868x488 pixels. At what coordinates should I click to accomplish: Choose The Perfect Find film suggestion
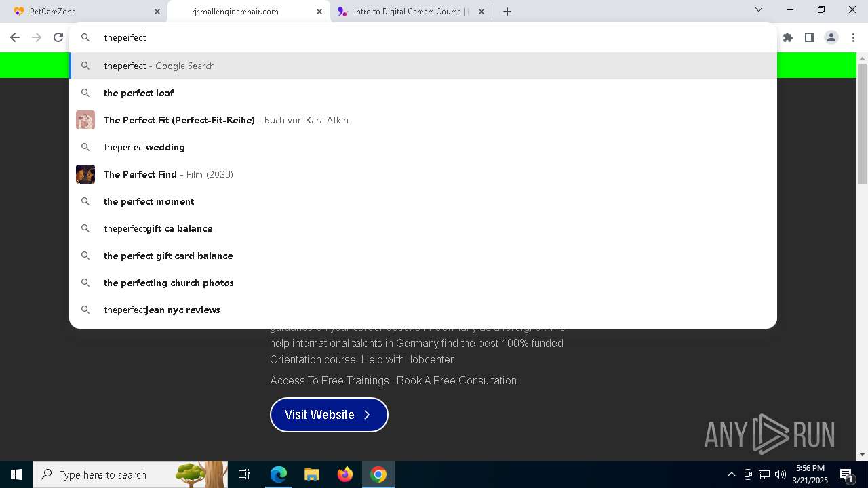(423, 174)
